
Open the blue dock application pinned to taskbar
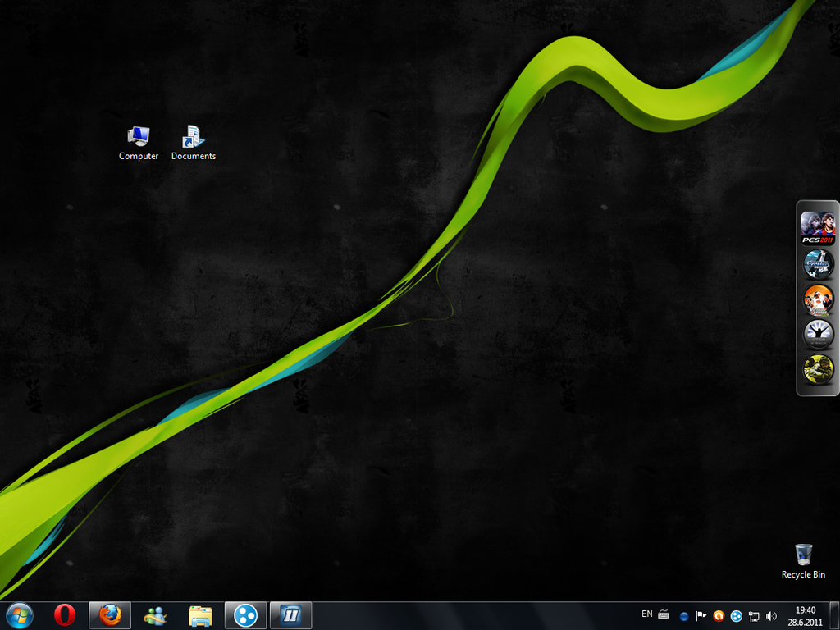pos(245,614)
